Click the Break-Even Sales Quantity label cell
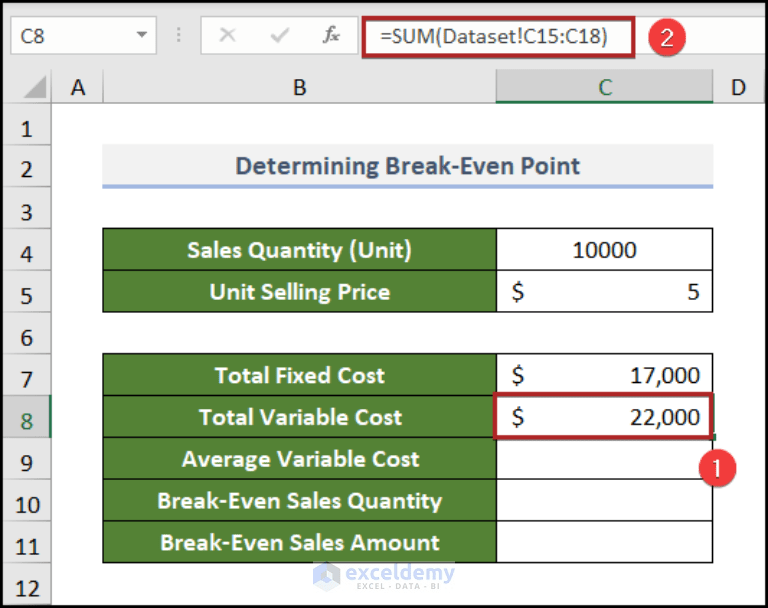 (x=299, y=500)
